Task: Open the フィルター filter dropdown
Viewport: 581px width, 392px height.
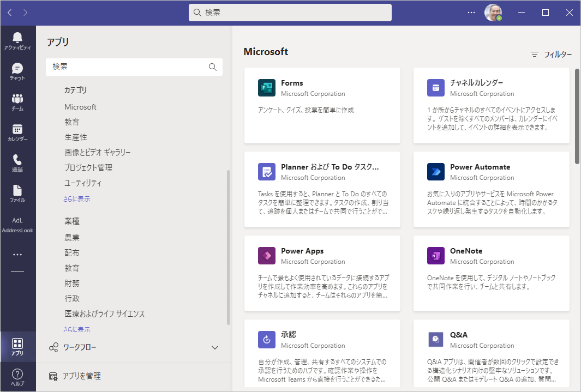Action: pos(551,55)
